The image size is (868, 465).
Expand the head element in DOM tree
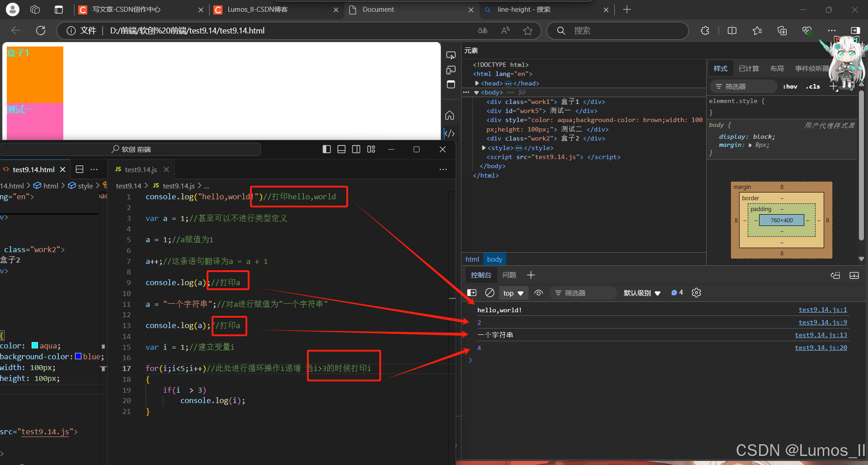coord(477,83)
